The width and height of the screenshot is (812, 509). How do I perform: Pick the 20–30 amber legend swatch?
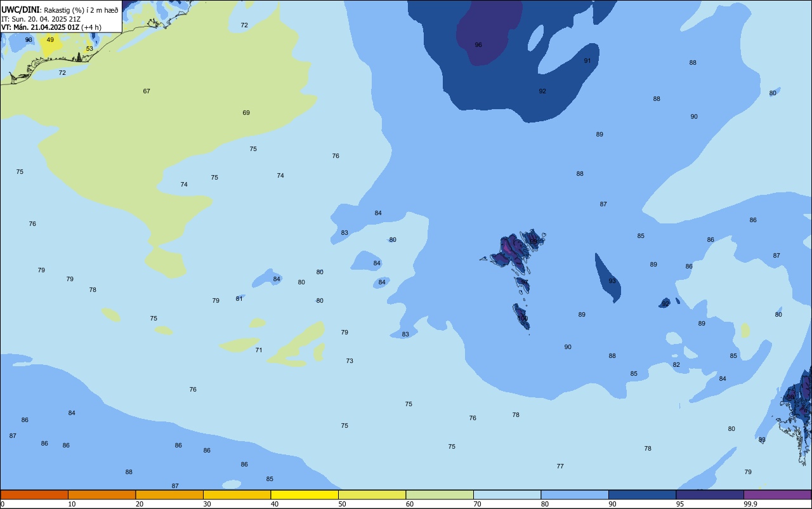point(169,494)
